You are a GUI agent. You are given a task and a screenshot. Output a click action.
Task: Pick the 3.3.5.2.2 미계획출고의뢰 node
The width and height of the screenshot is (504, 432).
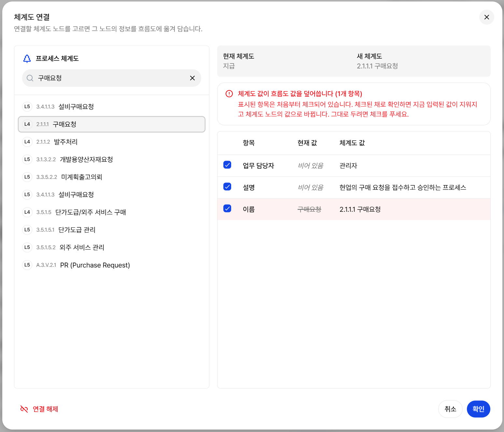(112, 177)
